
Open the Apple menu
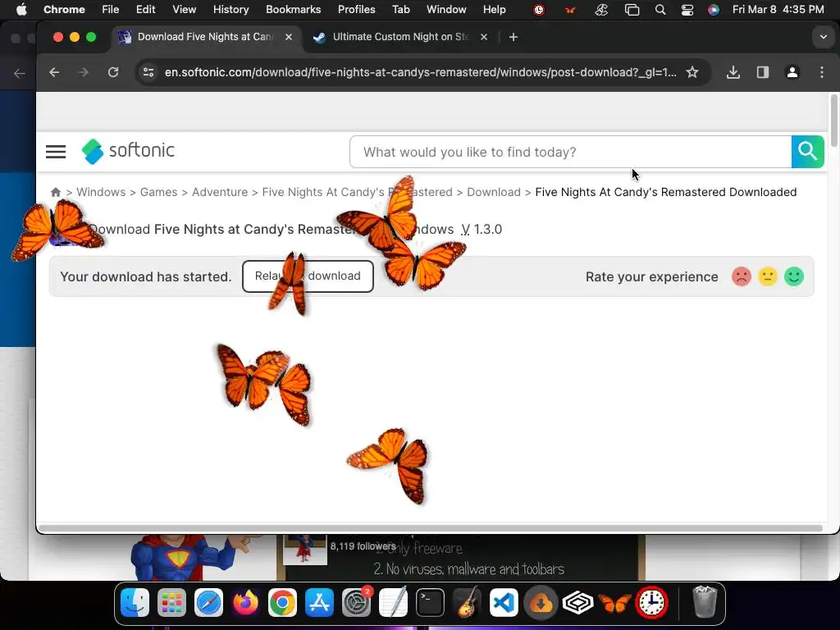click(21, 9)
